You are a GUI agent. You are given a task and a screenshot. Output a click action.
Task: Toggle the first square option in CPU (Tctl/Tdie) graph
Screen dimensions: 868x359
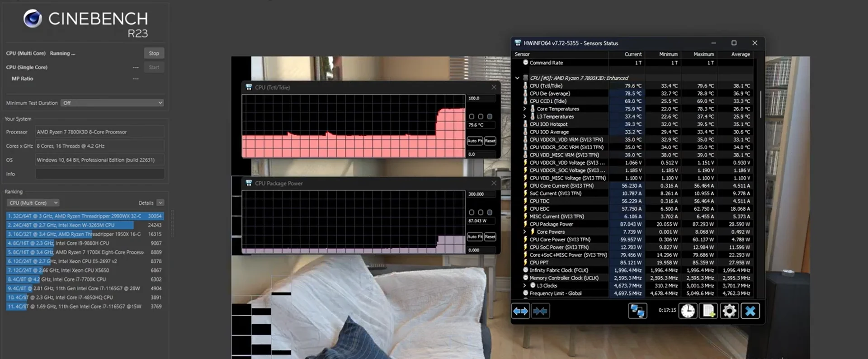pos(472,117)
